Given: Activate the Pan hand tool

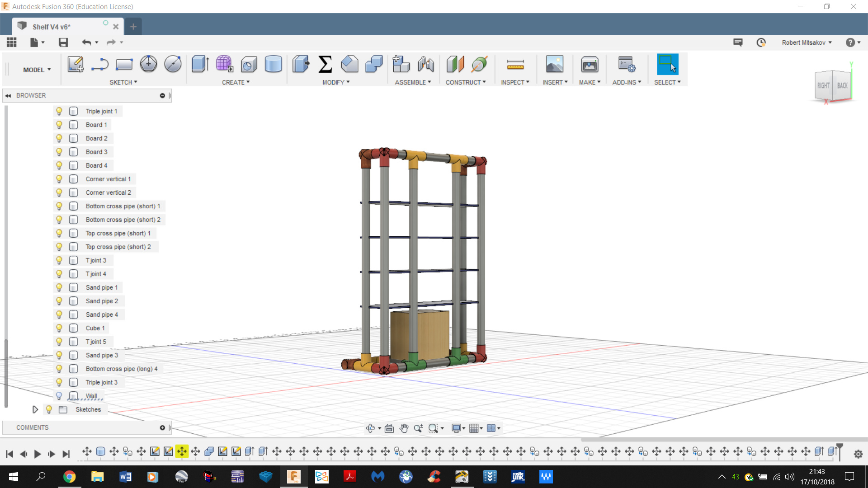Looking at the screenshot, I should (x=404, y=428).
